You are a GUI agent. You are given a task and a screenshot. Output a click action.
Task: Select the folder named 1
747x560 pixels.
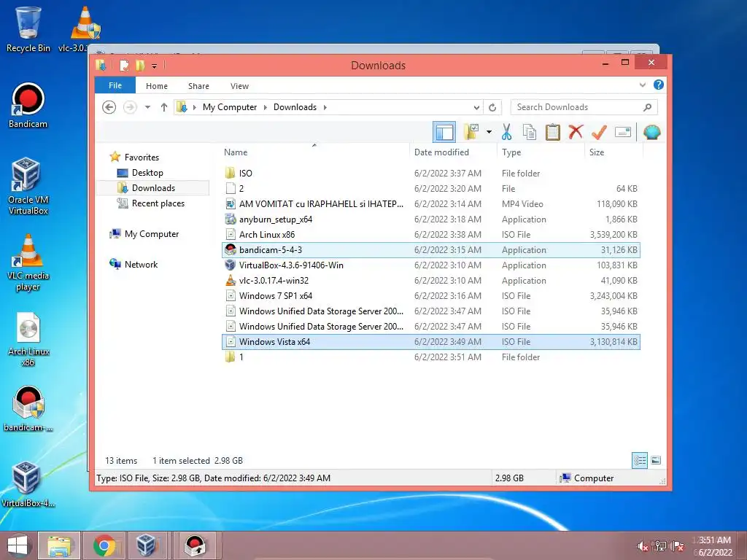[x=430, y=357]
